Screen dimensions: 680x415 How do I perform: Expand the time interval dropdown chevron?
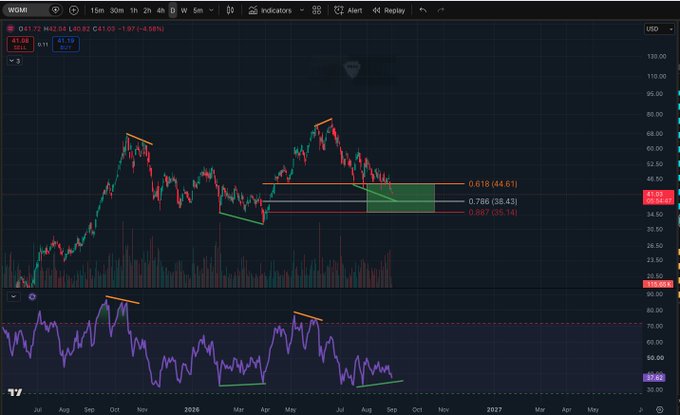[212, 10]
